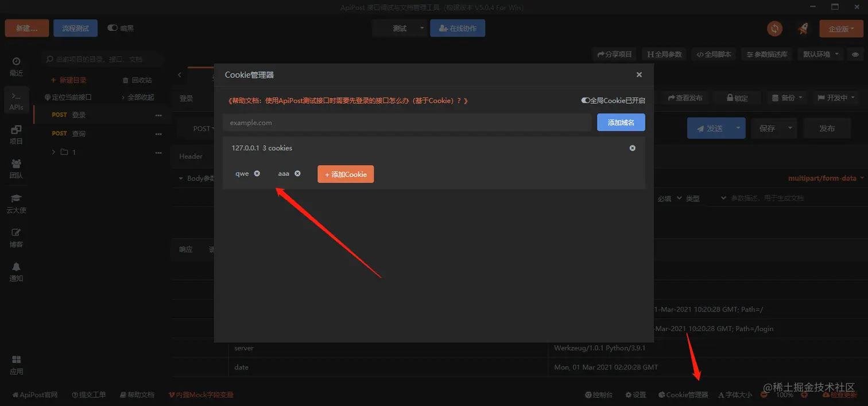This screenshot has width=868, height=406.
Task: Click the 保存 save button
Action: pos(767,128)
